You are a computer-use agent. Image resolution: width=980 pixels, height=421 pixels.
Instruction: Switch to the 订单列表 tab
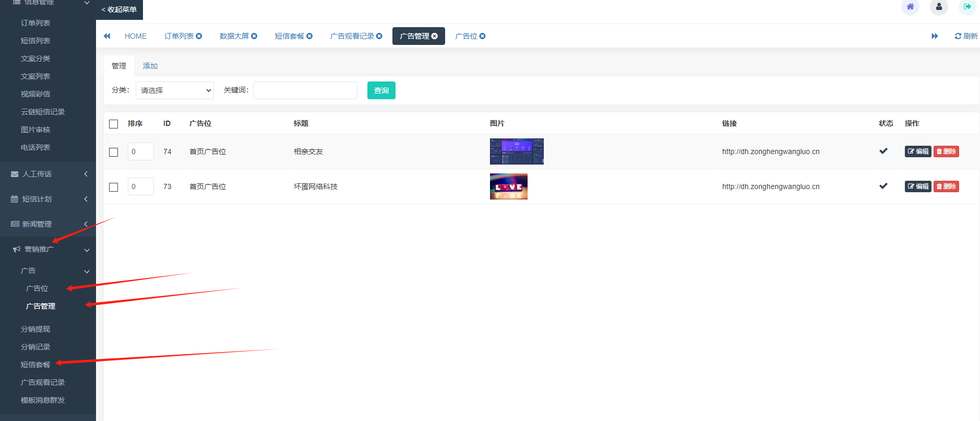pos(179,36)
